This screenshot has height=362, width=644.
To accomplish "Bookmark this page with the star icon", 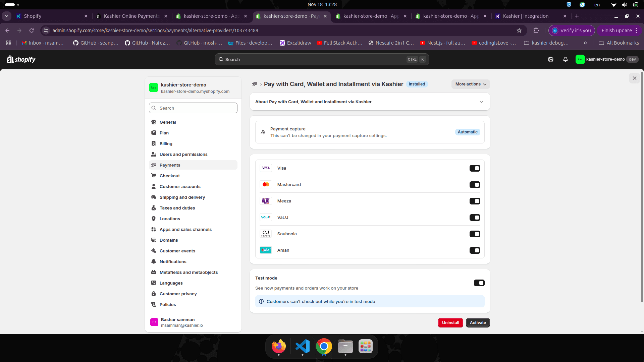I will tap(519, 31).
